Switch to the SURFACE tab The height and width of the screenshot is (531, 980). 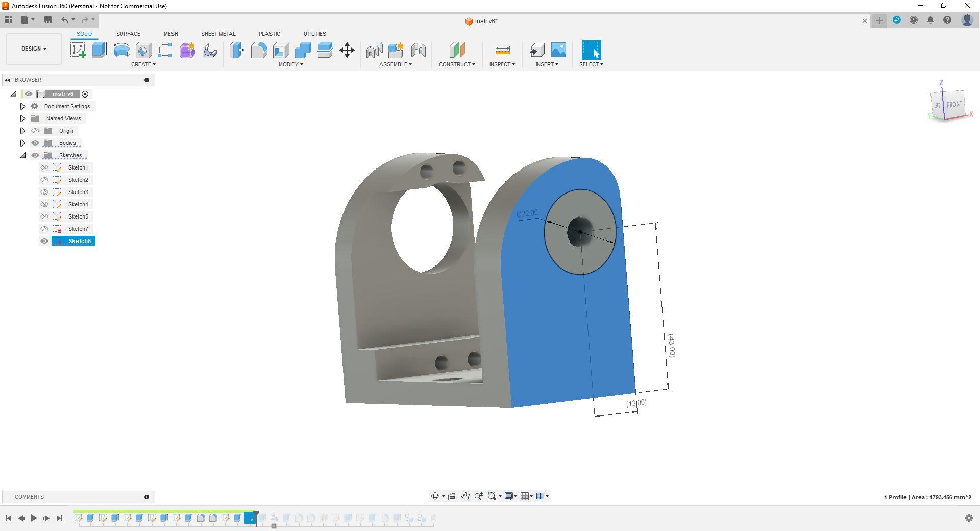[128, 34]
